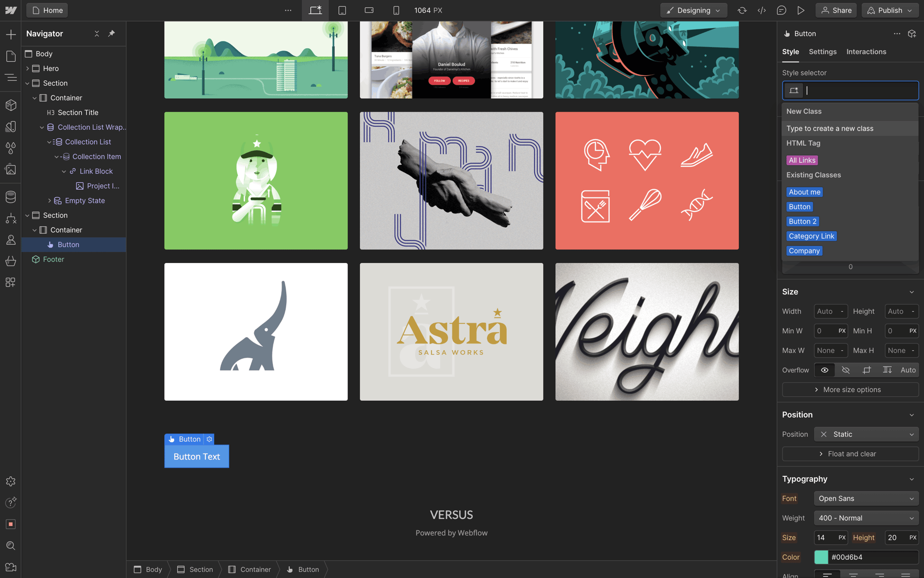
Task: Set overflow to hidden crossed-eye icon
Action: point(846,370)
